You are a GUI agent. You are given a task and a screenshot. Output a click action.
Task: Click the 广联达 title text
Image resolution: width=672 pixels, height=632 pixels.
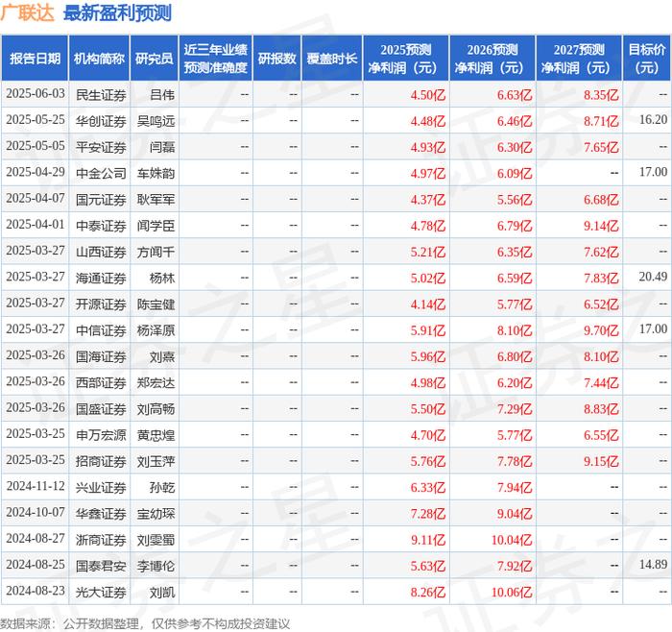(x=28, y=12)
